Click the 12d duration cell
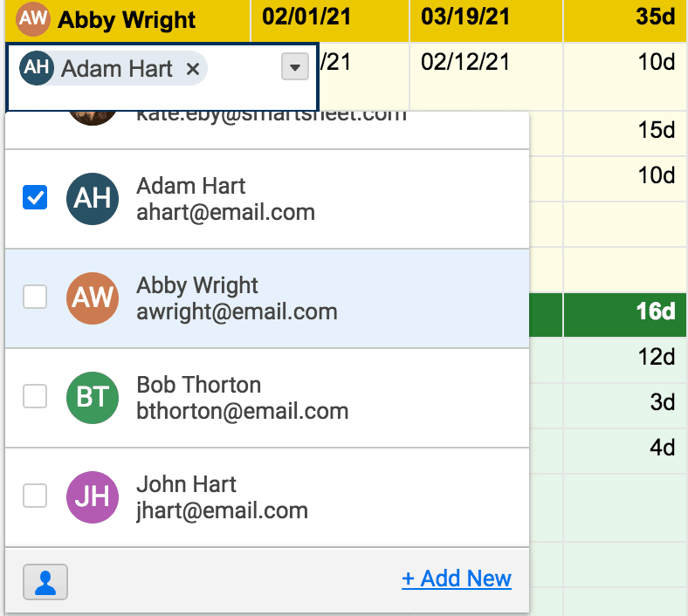The image size is (688, 616). [625, 360]
